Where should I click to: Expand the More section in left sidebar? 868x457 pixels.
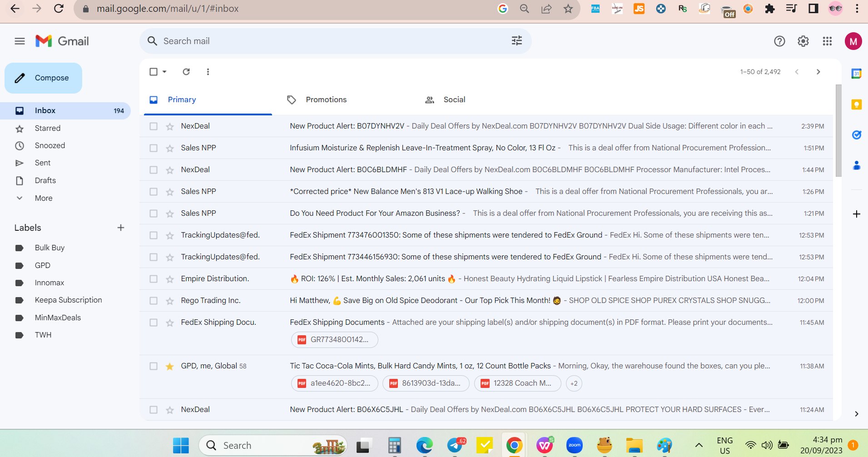44,198
